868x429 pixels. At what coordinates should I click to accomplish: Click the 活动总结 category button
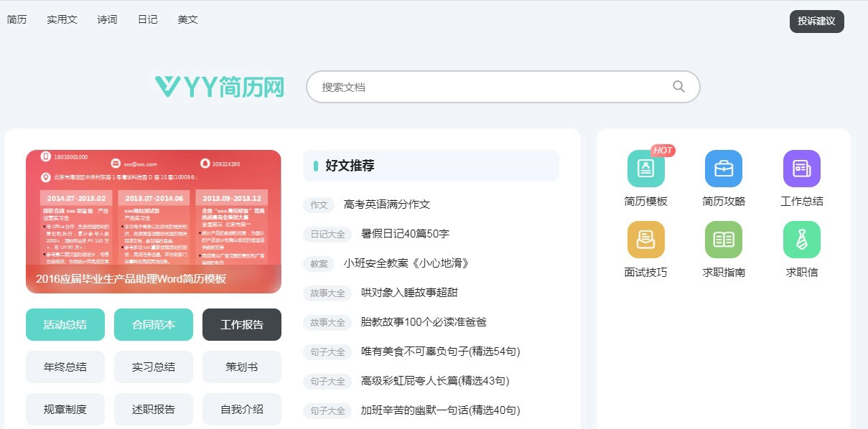65,324
